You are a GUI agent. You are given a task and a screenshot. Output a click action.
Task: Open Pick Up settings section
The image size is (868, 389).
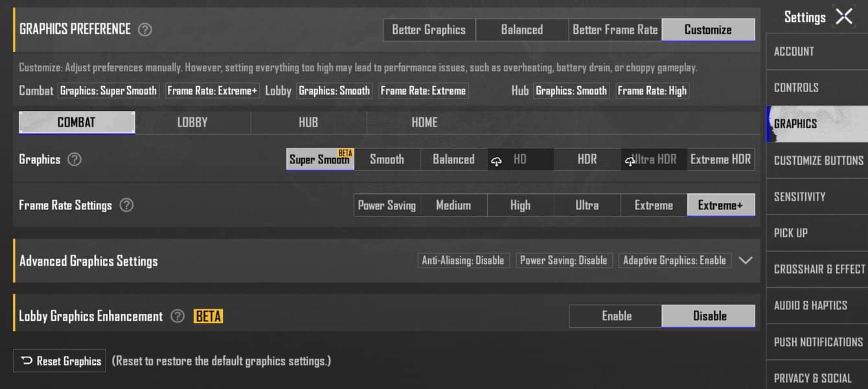click(x=817, y=233)
